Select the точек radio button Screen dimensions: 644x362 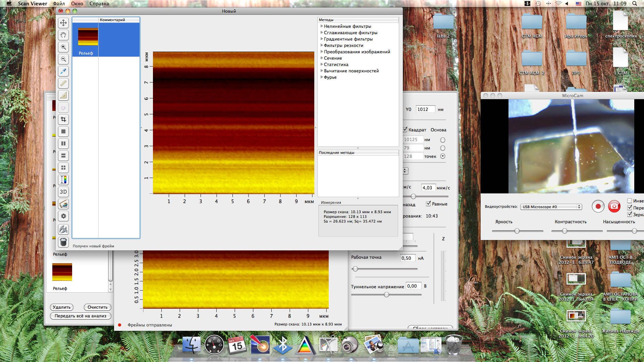pyautogui.click(x=443, y=156)
